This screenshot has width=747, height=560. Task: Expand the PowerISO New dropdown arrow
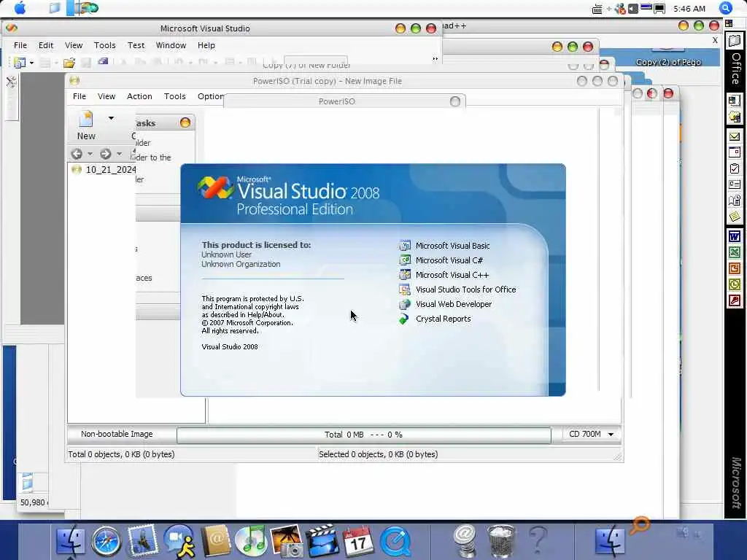[x=111, y=118]
